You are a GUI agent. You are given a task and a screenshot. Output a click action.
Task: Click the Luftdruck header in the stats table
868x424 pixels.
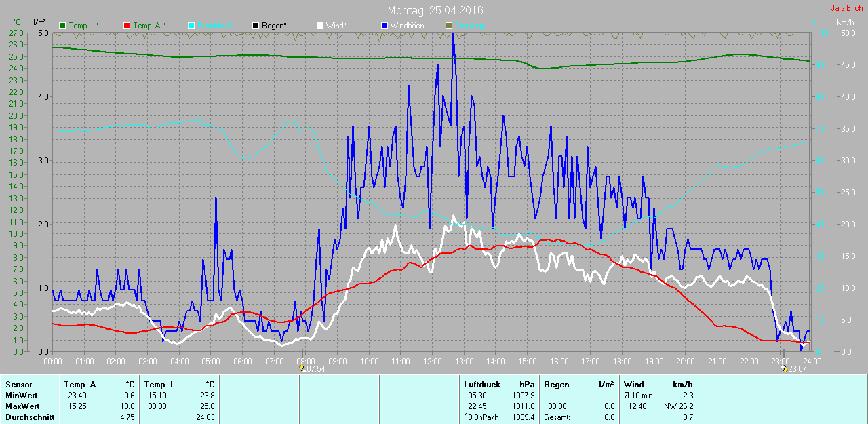pos(481,385)
